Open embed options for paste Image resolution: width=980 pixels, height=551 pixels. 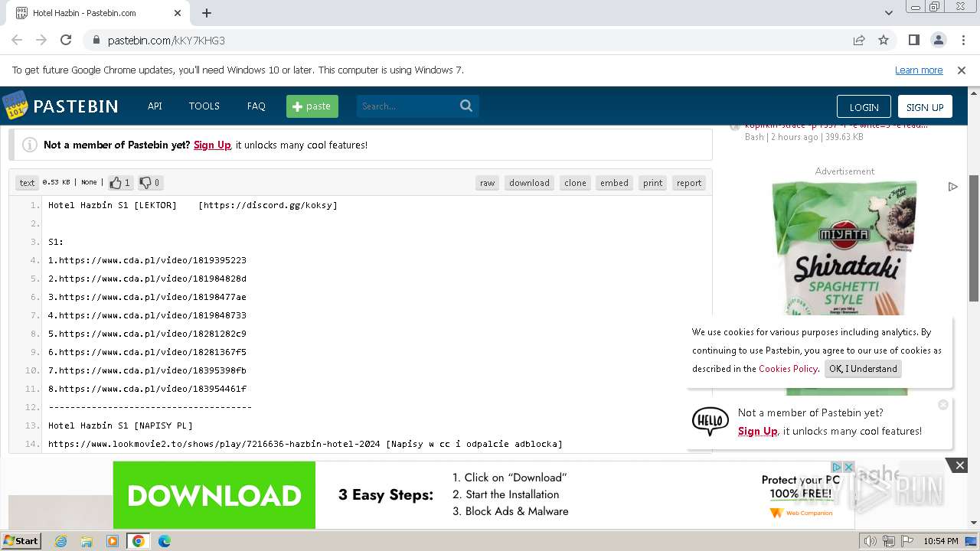point(614,183)
